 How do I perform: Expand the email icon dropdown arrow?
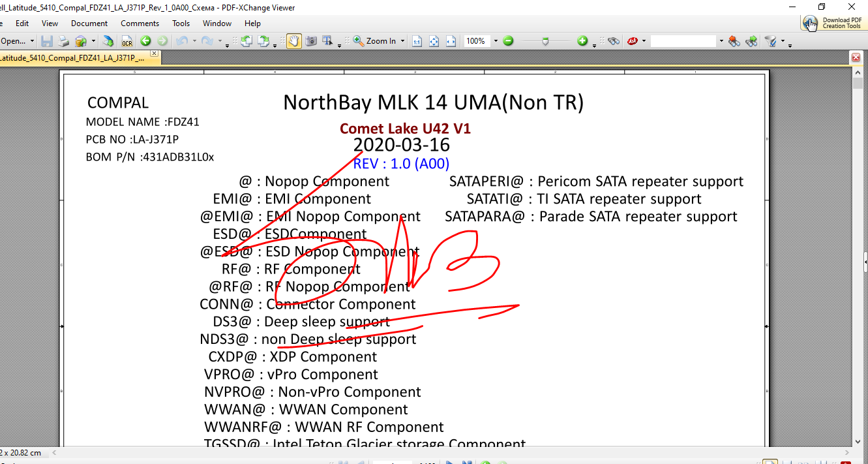click(x=93, y=41)
